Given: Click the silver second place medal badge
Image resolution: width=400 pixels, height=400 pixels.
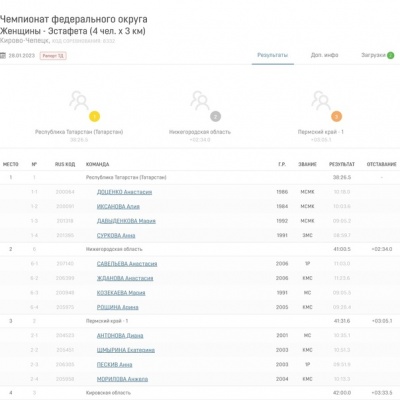Looking at the screenshot, I should (x=215, y=116).
